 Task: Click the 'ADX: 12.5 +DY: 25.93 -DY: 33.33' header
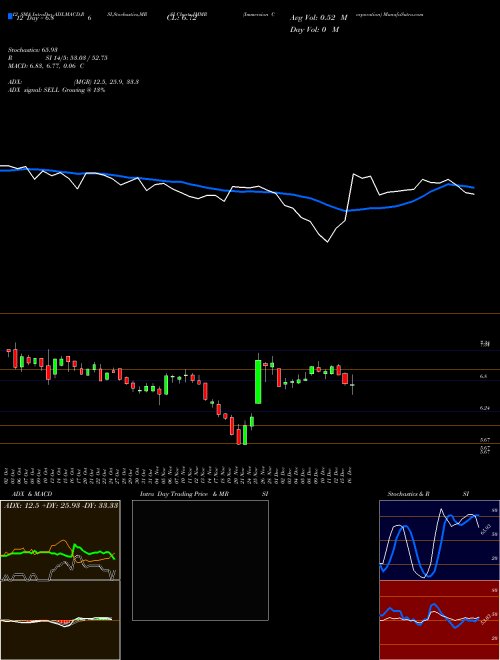[61, 505]
